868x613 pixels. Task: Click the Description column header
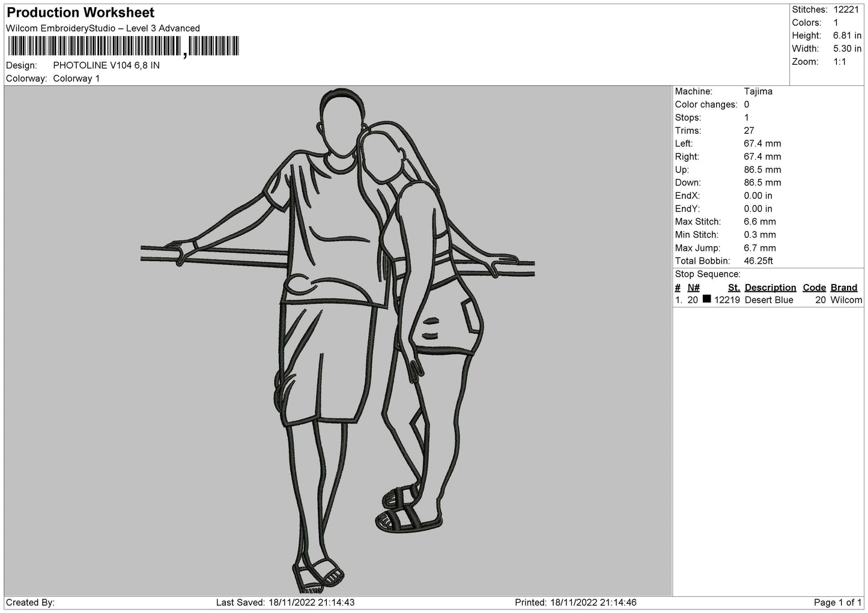click(771, 288)
